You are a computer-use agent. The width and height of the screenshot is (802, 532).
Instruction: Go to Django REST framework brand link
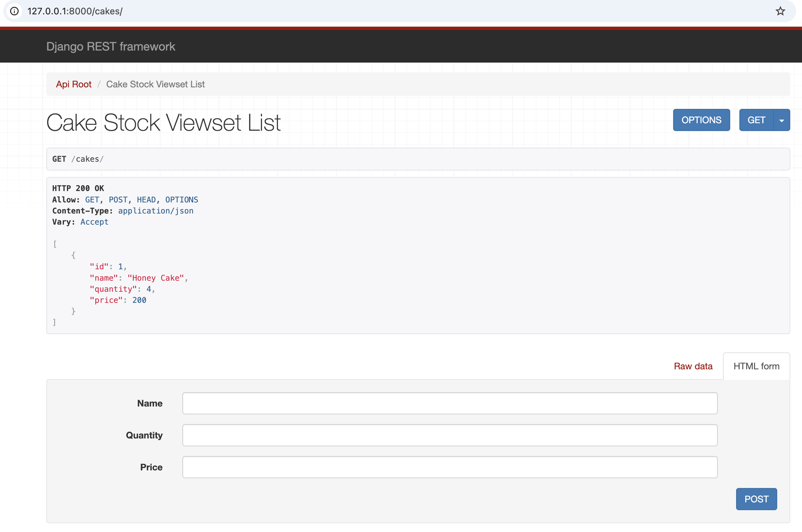coord(111,47)
